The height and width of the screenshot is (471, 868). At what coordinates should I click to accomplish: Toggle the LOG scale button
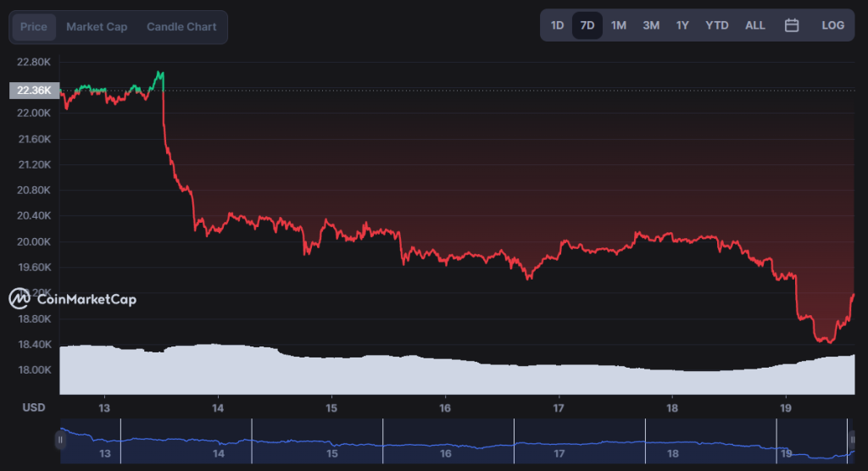832,25
